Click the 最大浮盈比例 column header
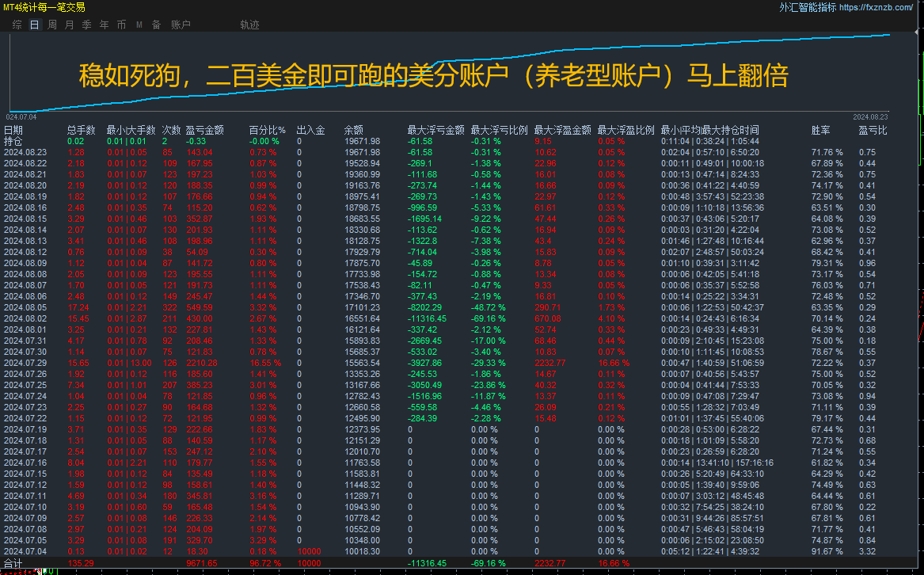Screen dimensions: 924x575 click(x=626, y=131)
